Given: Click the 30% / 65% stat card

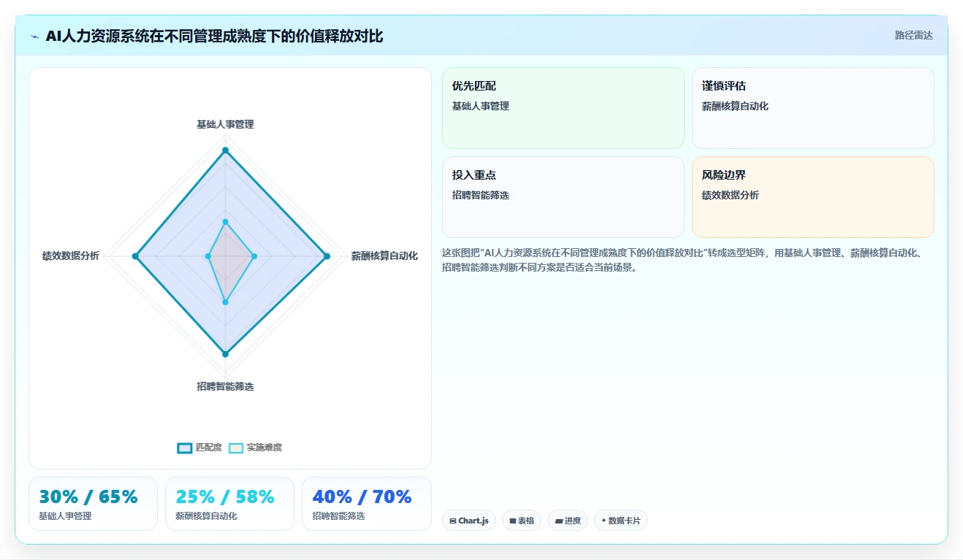Looking at the screenshot, I should click(93, 504).
